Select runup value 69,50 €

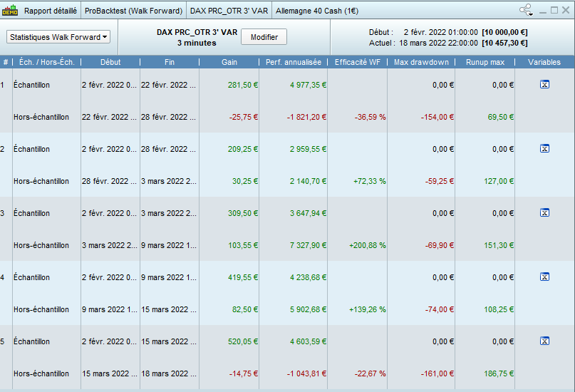tap(501, 117)
